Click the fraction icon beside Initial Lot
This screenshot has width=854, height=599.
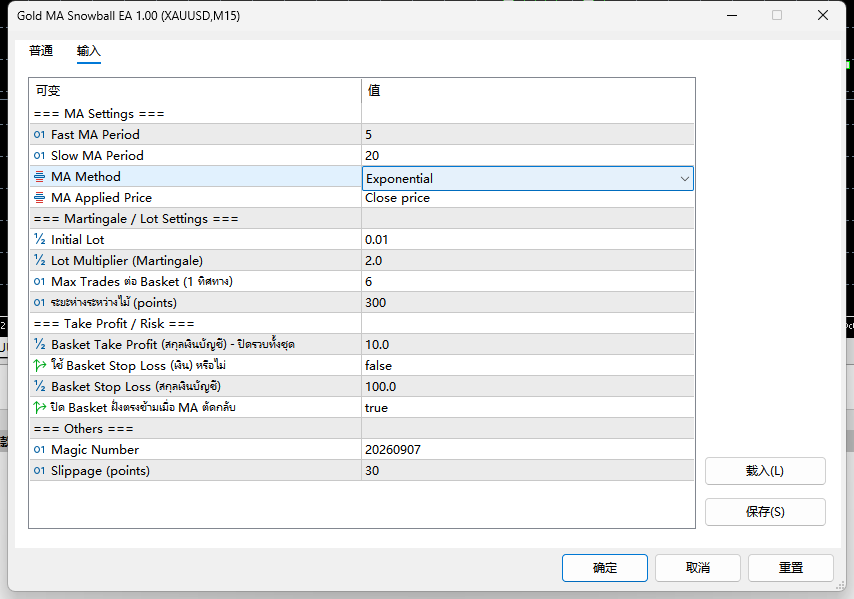coord(39,240)
